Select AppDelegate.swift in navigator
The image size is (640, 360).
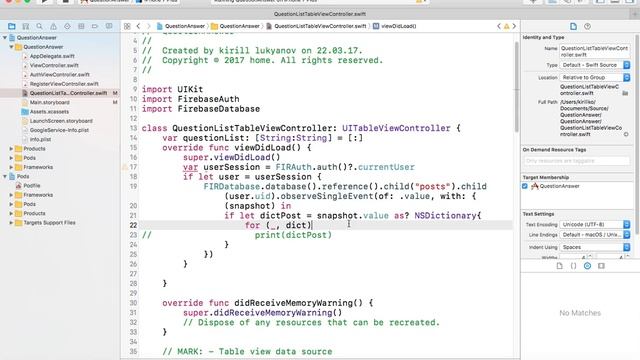52,56
